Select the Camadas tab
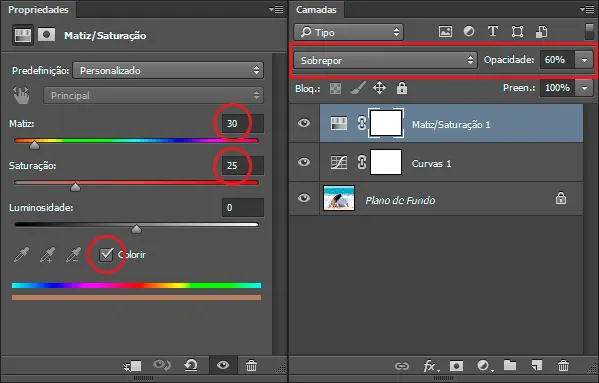The height and width of the screenshot is (383, 599). [316, 10]
